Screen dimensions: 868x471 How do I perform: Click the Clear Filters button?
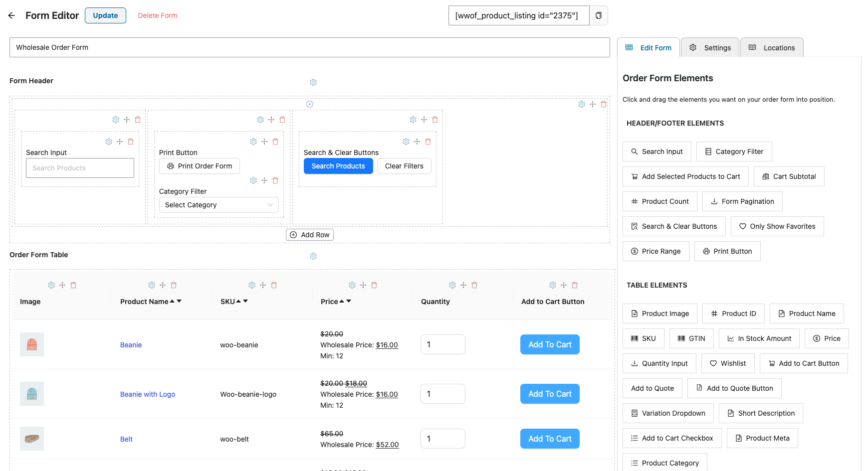click(404, 166)
